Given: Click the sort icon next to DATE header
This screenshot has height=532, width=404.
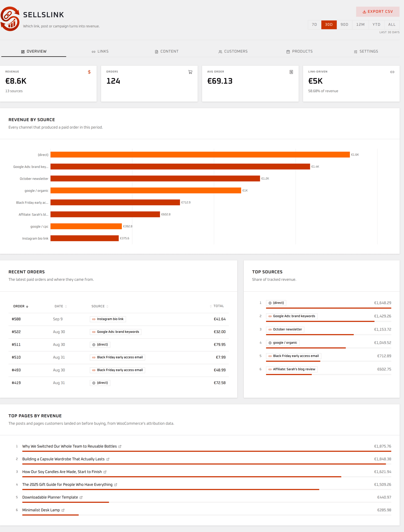Looking at the screenshot, I should (x=66, y=306).
